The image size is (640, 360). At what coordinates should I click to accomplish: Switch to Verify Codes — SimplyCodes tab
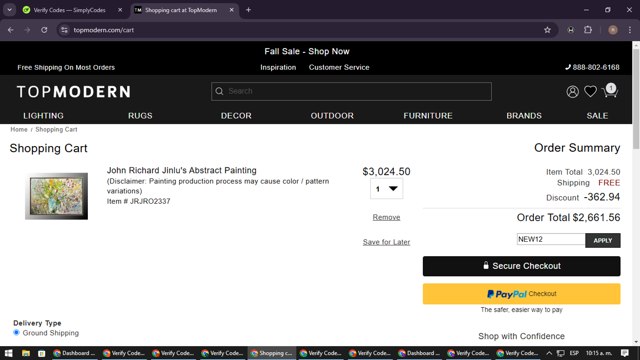tap(69, 10)
